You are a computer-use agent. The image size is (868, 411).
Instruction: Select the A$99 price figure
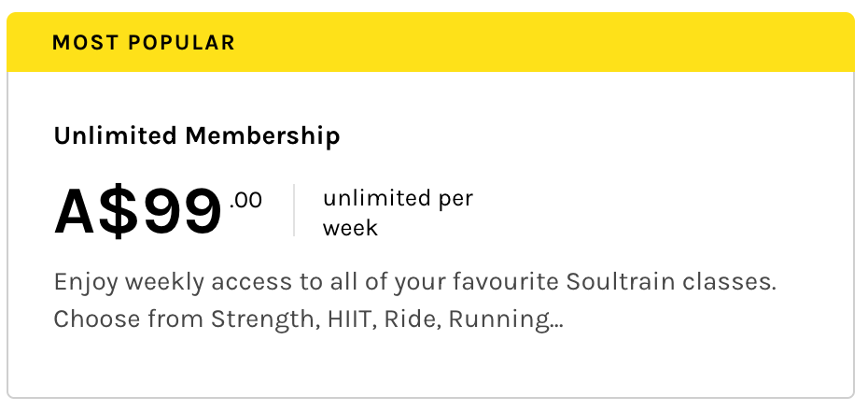pos(138,211)
